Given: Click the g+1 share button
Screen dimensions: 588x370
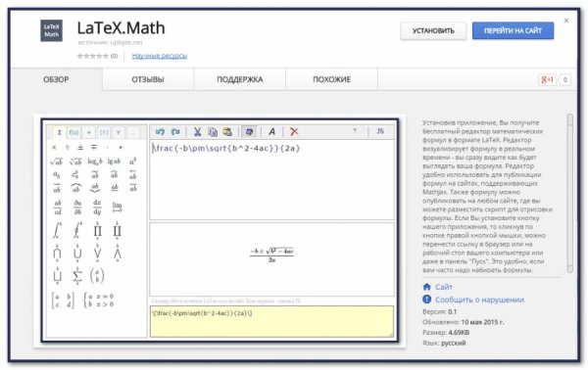Looking at the screenshot, I should point(547,79).
